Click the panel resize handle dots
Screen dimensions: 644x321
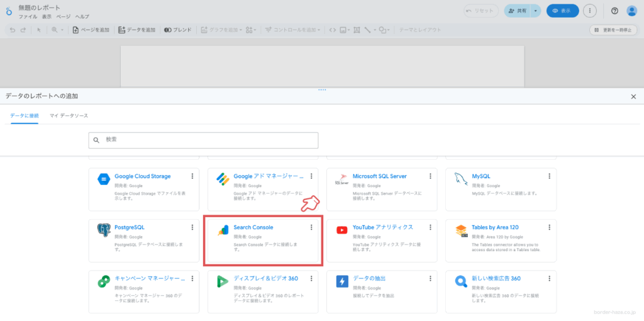[x=322, y=89]
